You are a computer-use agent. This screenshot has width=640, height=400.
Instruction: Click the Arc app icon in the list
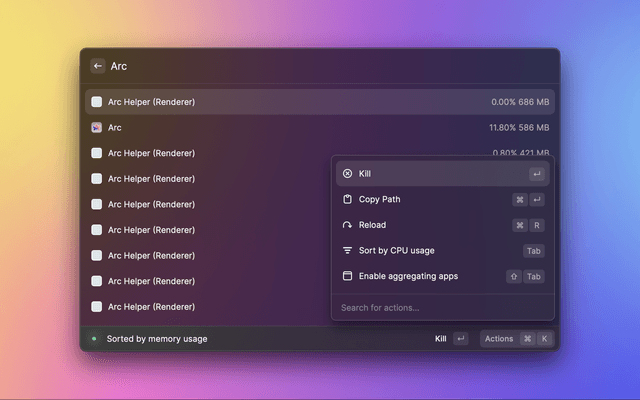96,127
